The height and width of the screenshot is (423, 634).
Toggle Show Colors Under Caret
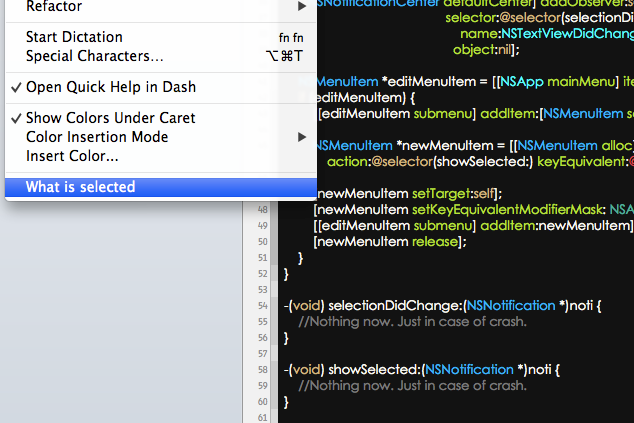pyautogui.click(x=110, y=118)
